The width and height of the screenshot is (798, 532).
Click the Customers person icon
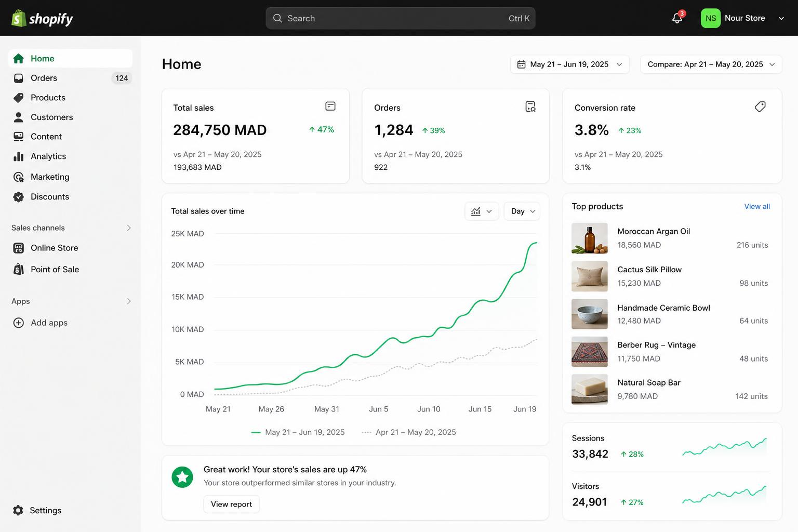coord(19,117)
